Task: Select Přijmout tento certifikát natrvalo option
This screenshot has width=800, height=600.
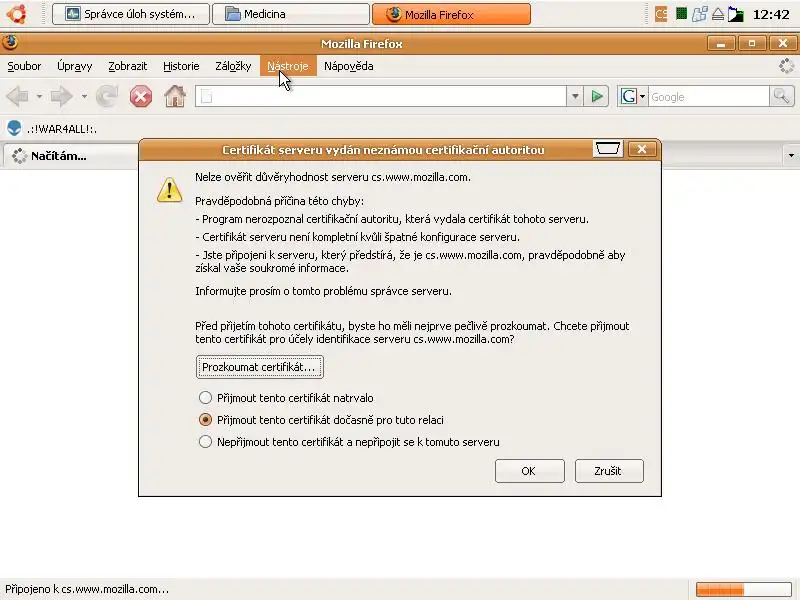Action: click(x=205, y=397)
